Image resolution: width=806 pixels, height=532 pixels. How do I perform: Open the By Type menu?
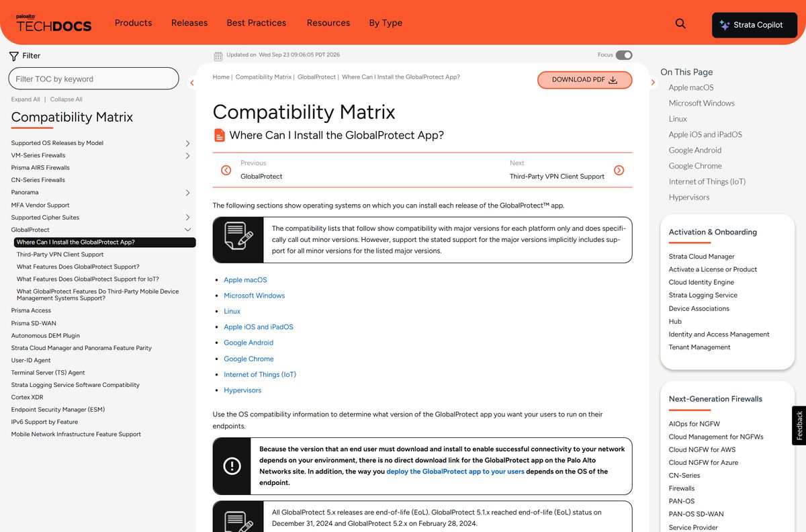tap(386, 23)
